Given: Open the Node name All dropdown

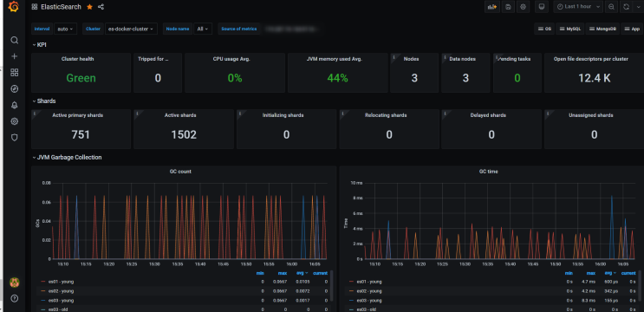Looking at the screenshot, I should pyautogui.click(x=203, y=29).
